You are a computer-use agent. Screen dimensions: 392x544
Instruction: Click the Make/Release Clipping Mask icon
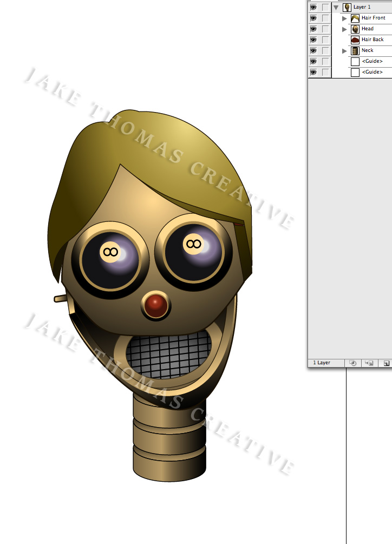click(x=353, y=363)
